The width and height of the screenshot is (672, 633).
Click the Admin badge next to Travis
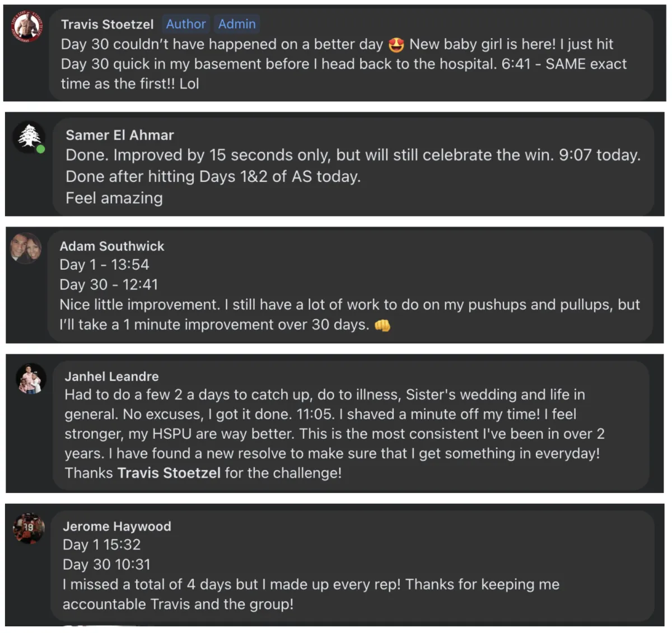pyautogui.click(x=237, y=24)
